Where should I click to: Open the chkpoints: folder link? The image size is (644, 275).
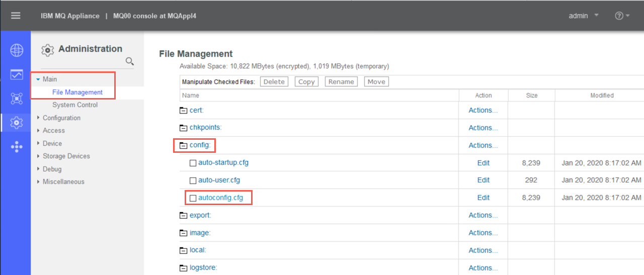tap(205, 128)
